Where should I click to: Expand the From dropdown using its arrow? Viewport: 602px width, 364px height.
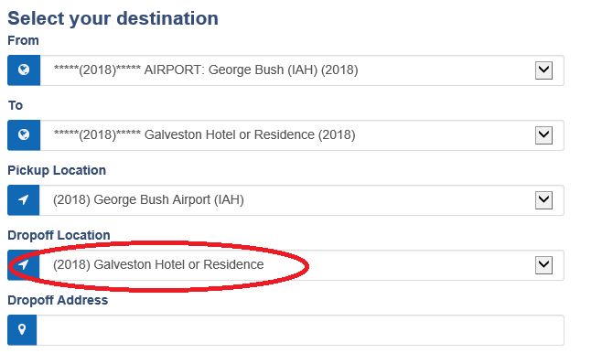click(543, 70)
